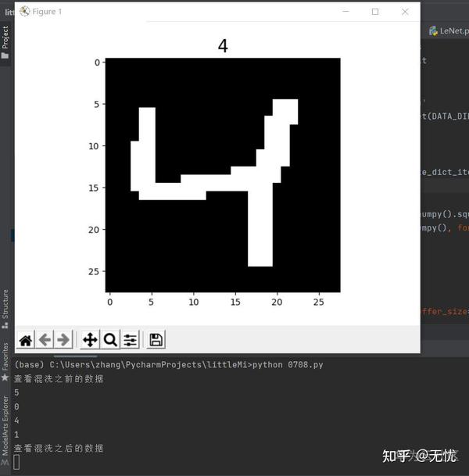This screenshot has width=469, height=476.
Task: Show the Favorites tool window
Action: point(5,361)
